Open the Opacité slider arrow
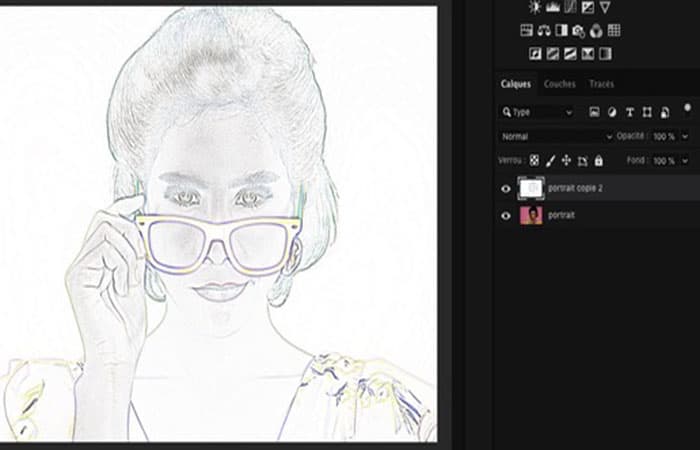Screen dimensions: 700x450 (685, 137)
